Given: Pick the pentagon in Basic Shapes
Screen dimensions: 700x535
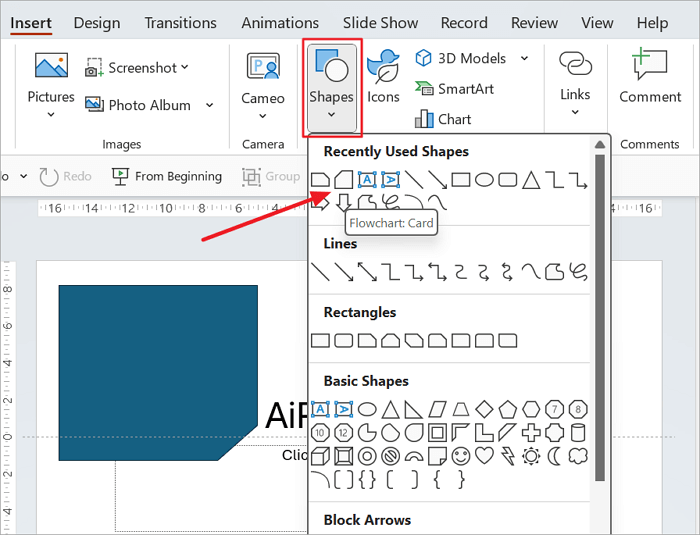Looking at the screenshot, I should click(508, 409).
